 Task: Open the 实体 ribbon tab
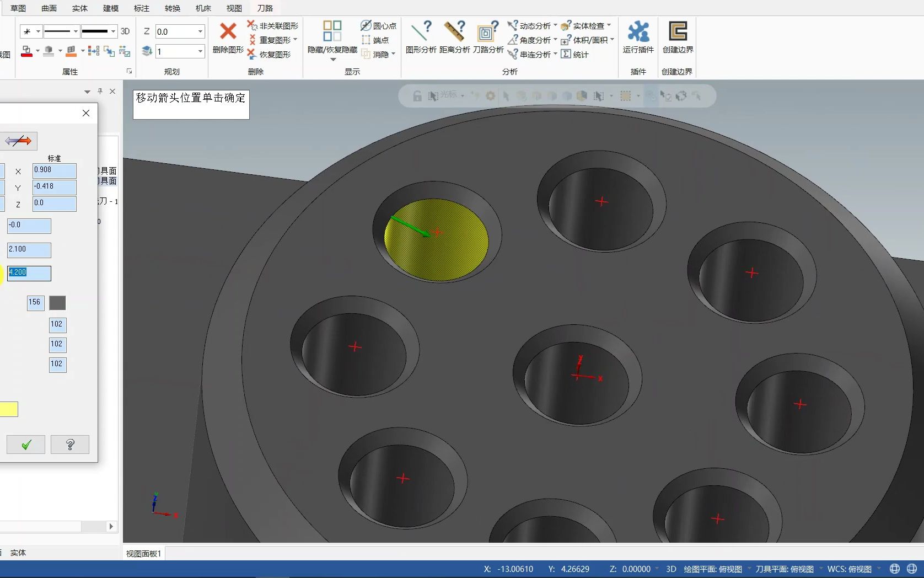point(80,8)
